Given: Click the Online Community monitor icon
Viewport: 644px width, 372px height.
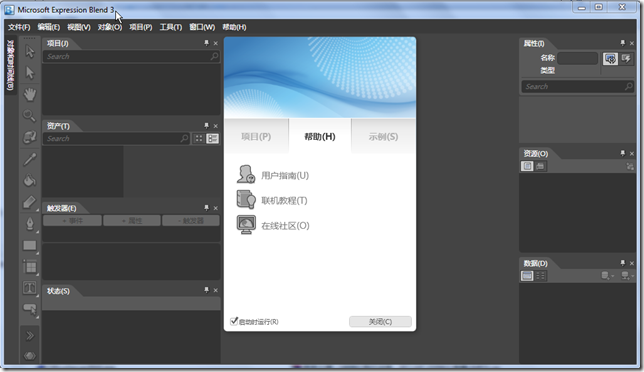Looking at the screenshot, I should point(246,225).
